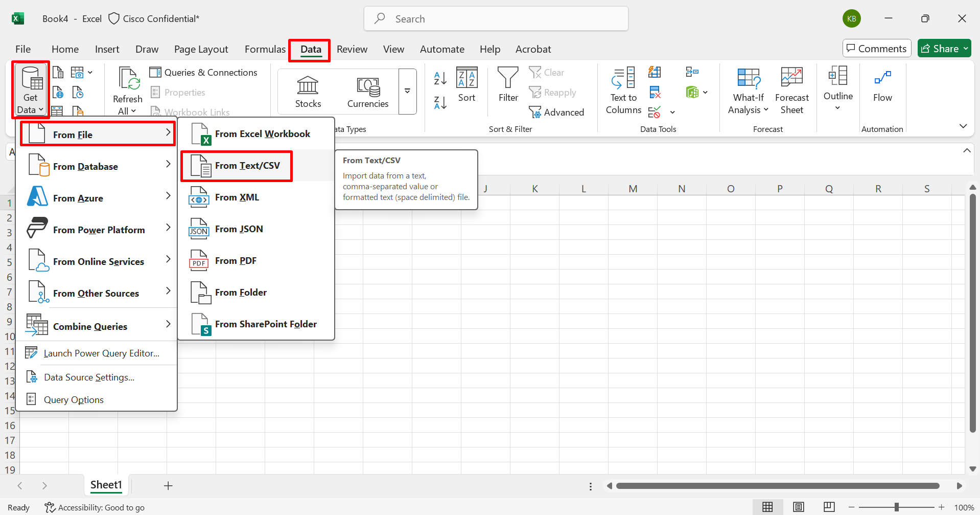Collapse the ribbon display options chevron
The width and height of the screenshot is (980, 515).
point(963,126)
